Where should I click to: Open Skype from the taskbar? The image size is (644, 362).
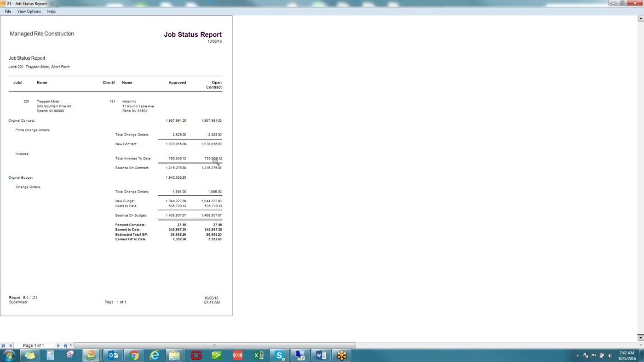coord(279,355)
